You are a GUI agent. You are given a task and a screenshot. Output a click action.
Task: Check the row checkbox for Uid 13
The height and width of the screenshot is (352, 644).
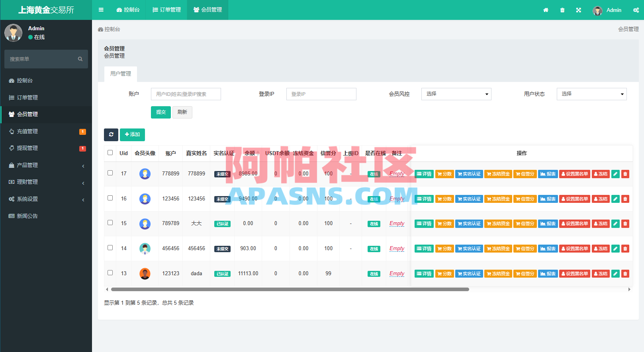110,273
